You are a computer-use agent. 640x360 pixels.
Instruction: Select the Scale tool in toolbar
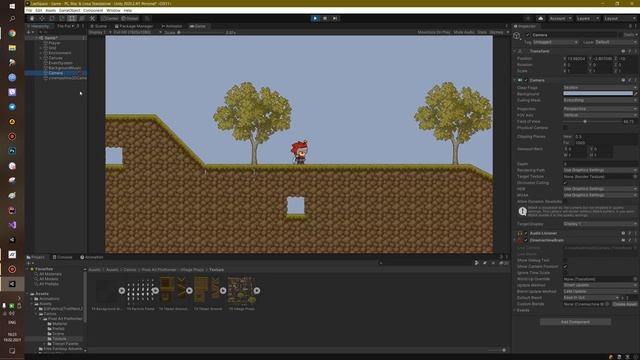point(62,18)
